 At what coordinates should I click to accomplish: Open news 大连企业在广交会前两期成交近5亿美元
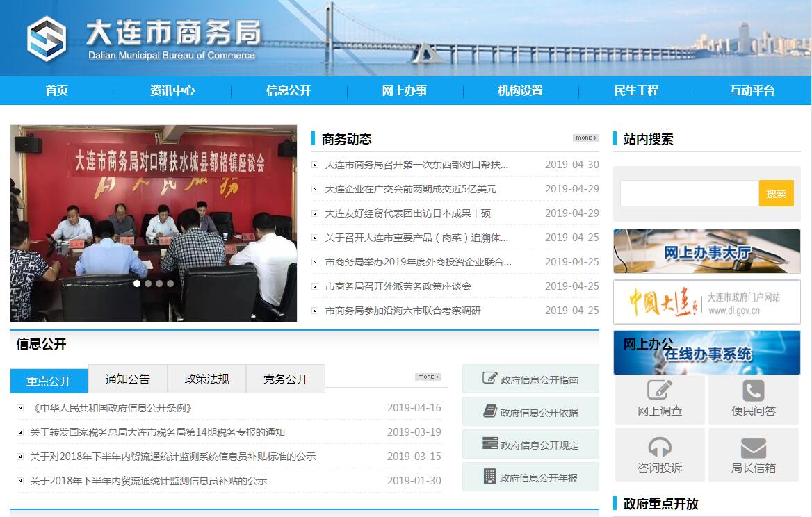point(410,189)
